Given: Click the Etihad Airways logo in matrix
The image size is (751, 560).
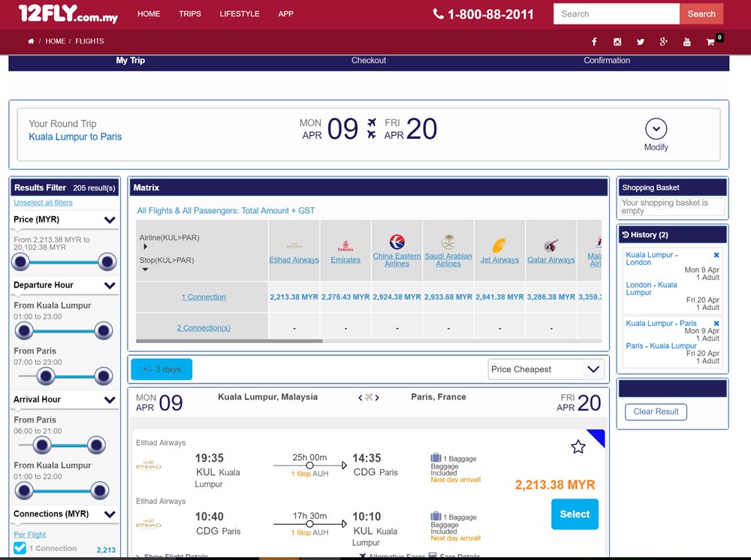Looking at the screenshot, I should 294,246.
